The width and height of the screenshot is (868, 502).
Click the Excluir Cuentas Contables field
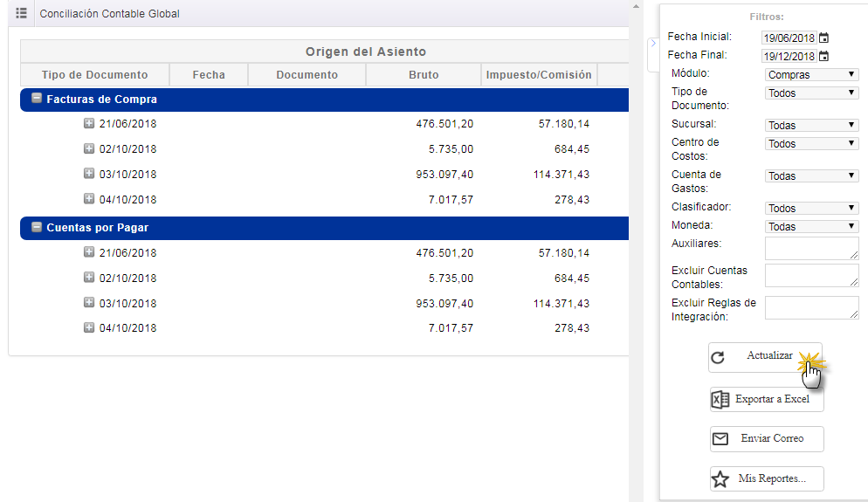(811, 276)
